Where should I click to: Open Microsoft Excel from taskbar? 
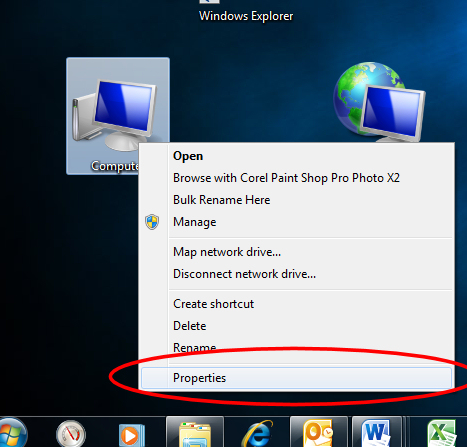442,434
